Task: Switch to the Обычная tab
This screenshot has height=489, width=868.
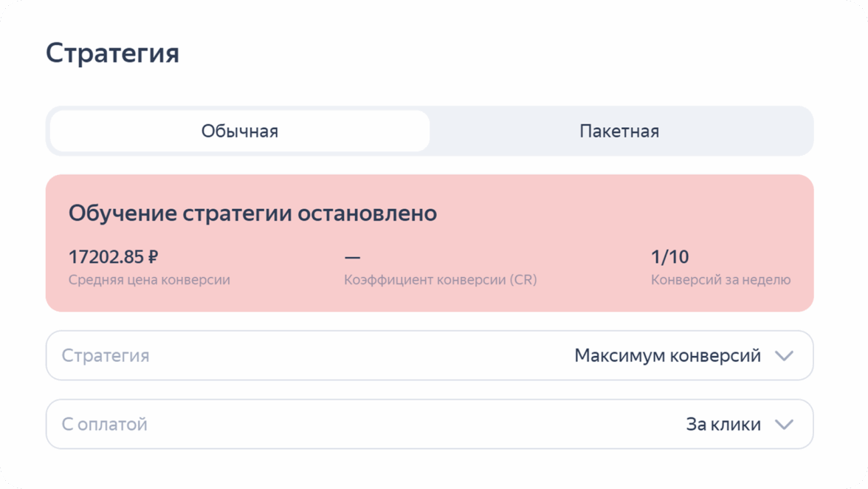Action: pyautogui.click(x=240, y=131)
